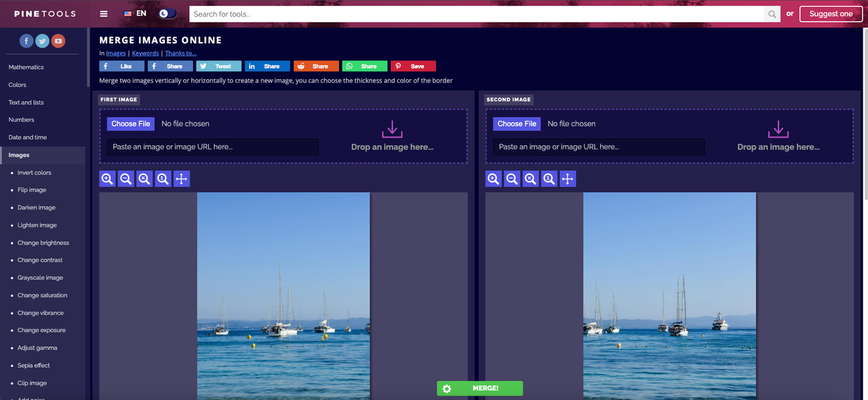868x400 pixels.
Task: Click the Facebook Like button
Action: click(121, 66)
